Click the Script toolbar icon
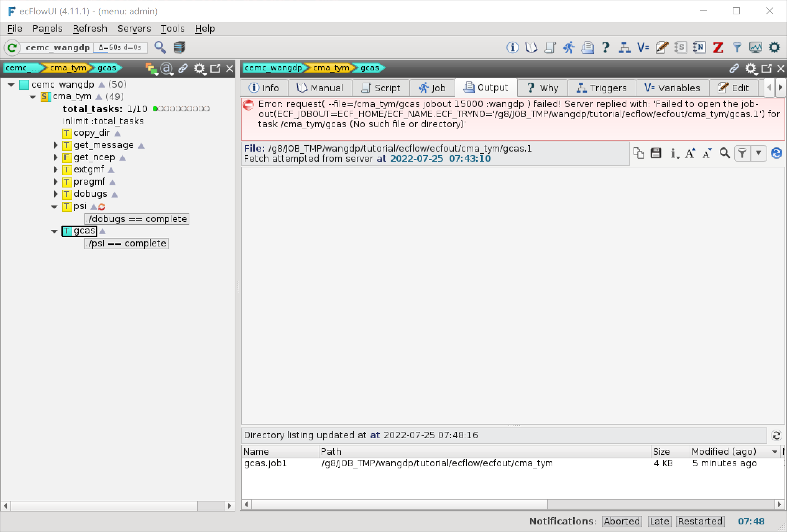Image resolution: width=787 pixels, height=532 pixels. pos(550,47)
